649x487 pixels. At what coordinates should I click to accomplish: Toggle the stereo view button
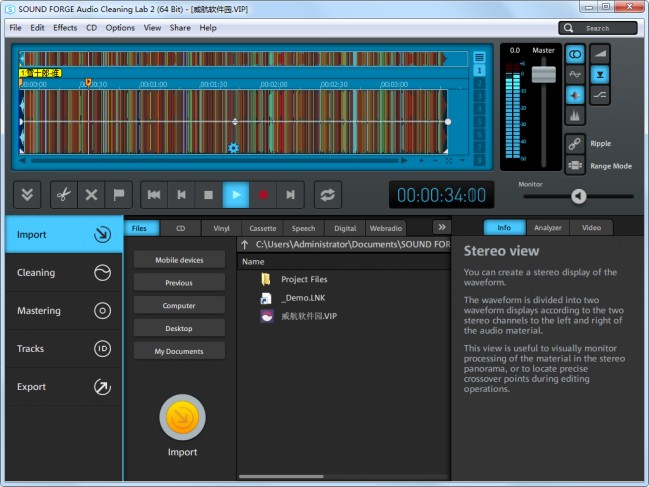(575, 54)
